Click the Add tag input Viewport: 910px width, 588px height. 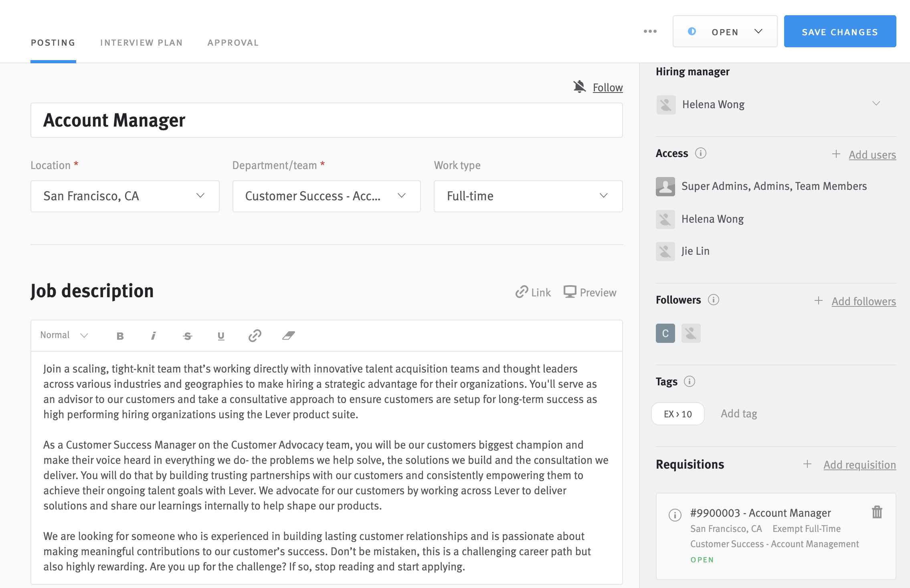(x=739, y=414)
